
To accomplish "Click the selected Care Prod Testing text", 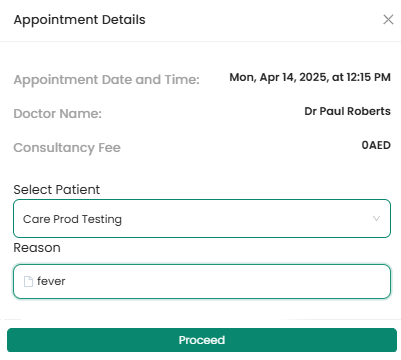I will click(72, 219).
